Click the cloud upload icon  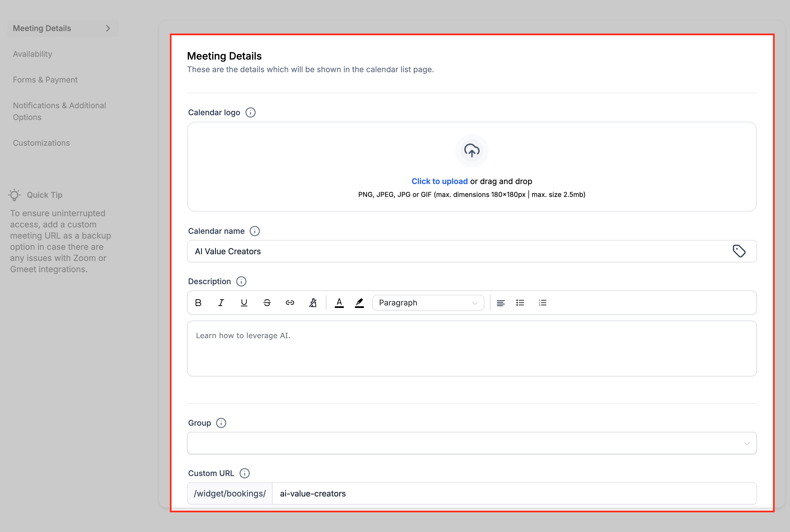pyautogui.click(x=471, y=151)
